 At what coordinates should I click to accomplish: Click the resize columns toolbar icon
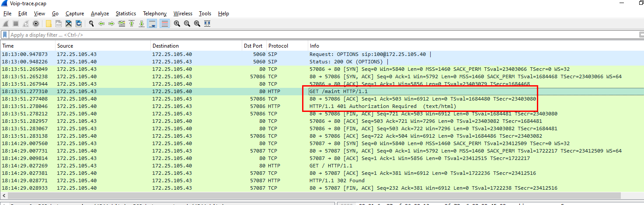(207, 24)
